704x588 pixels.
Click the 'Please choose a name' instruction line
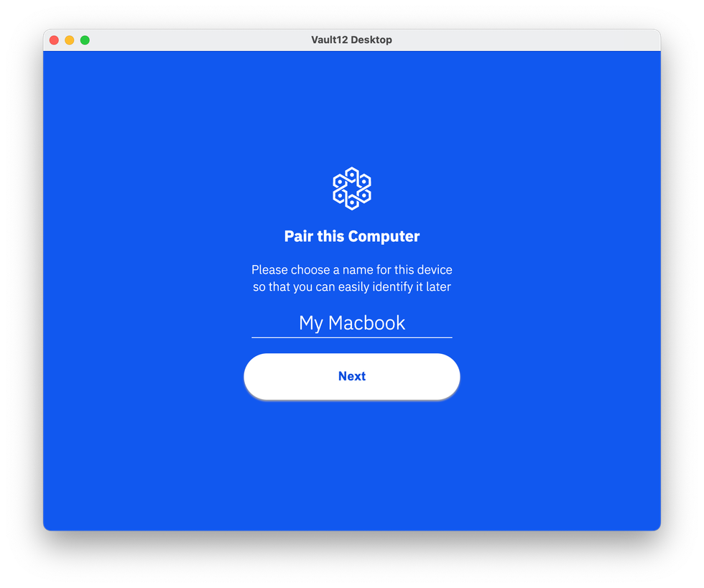[351, 270]
